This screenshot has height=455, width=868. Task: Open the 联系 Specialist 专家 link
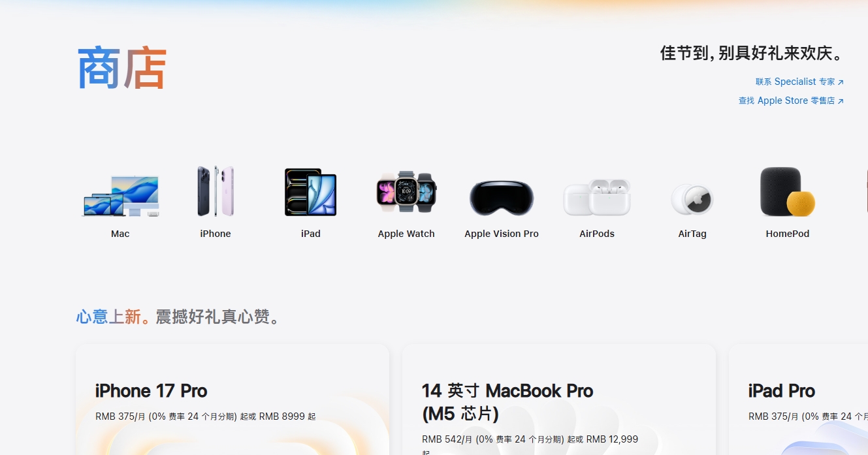pos(799,82)
